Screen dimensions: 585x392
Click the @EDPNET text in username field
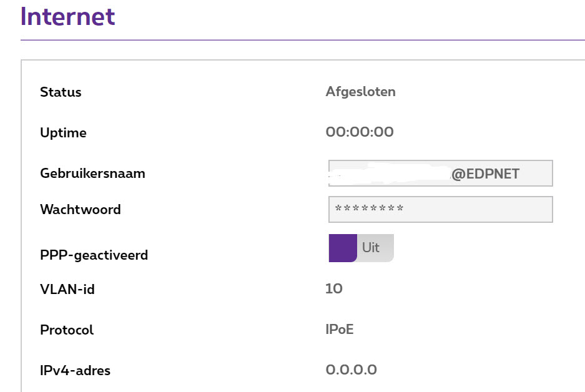[x=485, y=174]
